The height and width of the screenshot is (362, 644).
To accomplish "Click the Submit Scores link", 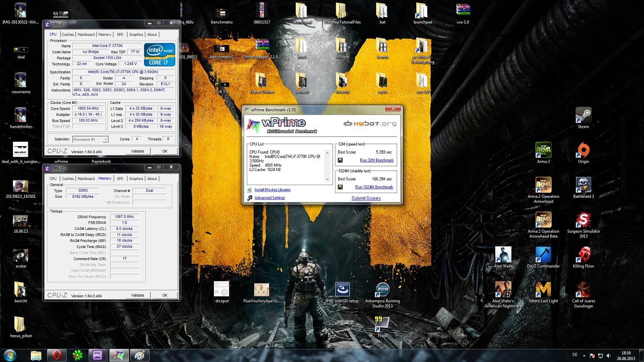I will coord(366,198).
